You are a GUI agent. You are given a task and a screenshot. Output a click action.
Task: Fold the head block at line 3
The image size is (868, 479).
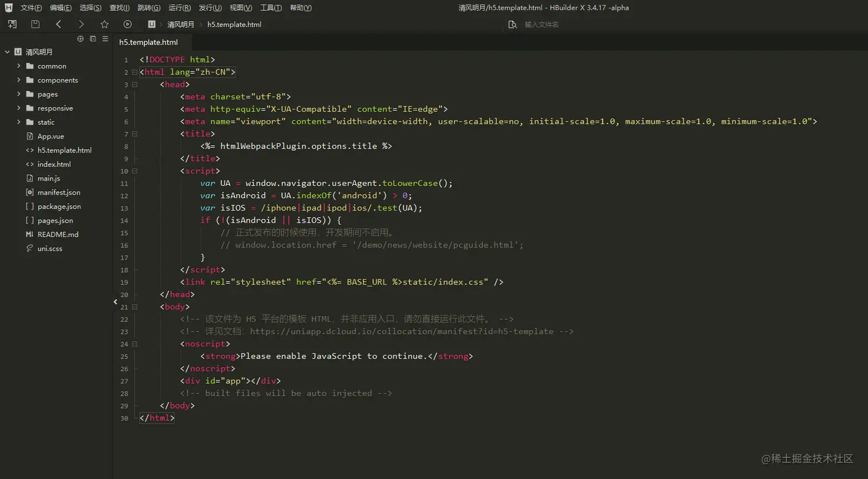(x=135, y=84)
